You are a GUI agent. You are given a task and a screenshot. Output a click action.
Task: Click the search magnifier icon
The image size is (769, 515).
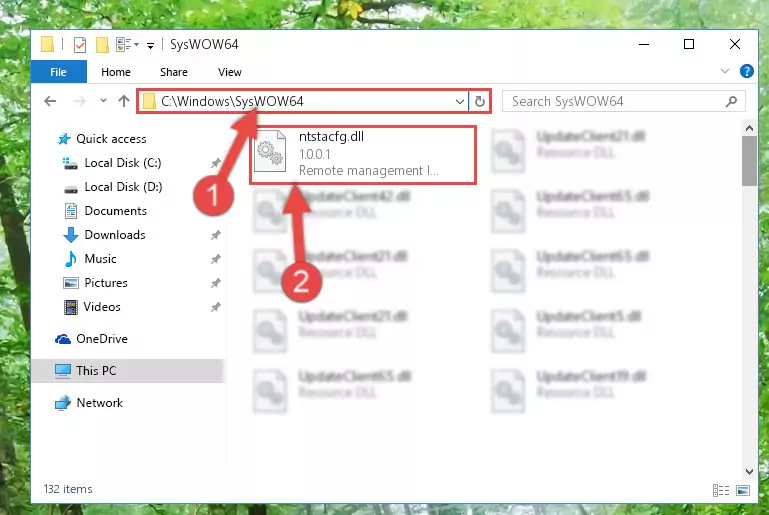[x=731, y=102]
